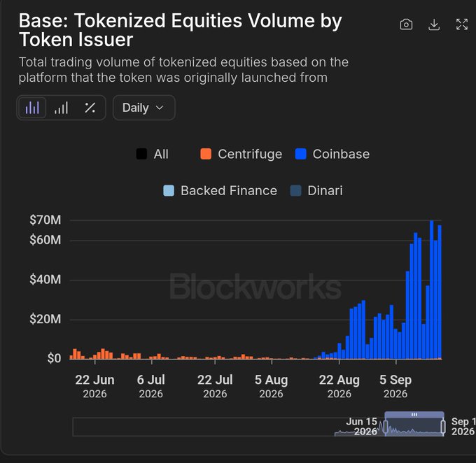Toggle Backed Finance series in legend
Viewport: 476px width, 463px height.
[220, 191]
